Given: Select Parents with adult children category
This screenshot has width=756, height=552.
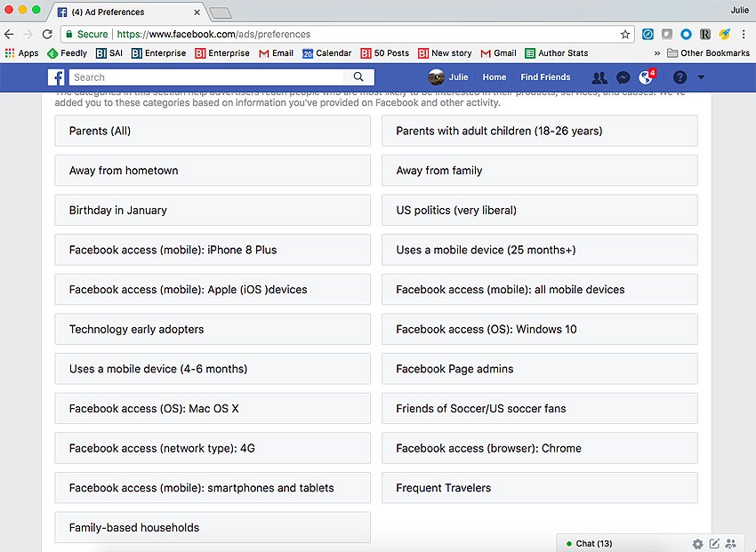Looking at the screenshot, I should (540, 131).
